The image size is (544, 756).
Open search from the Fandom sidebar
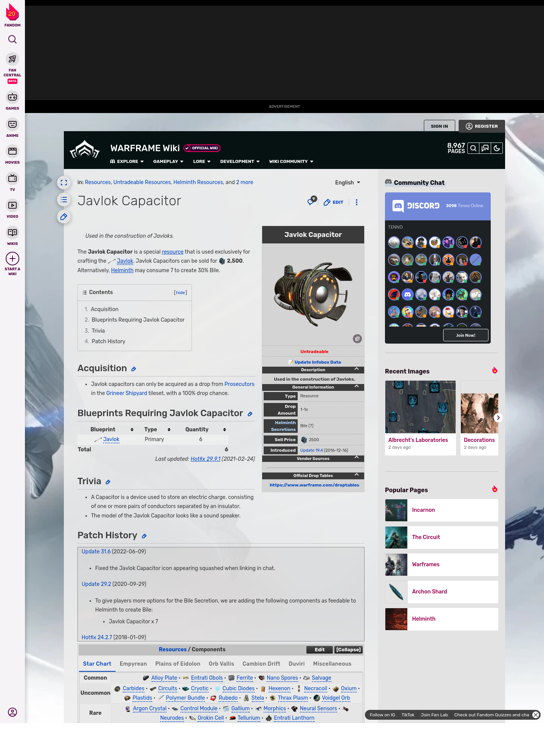12,39
